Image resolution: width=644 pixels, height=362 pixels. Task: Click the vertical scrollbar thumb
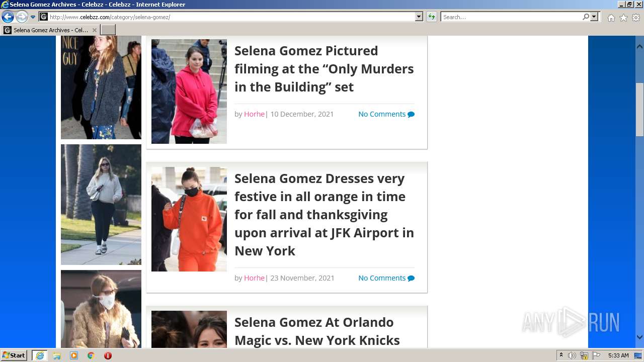639,110
